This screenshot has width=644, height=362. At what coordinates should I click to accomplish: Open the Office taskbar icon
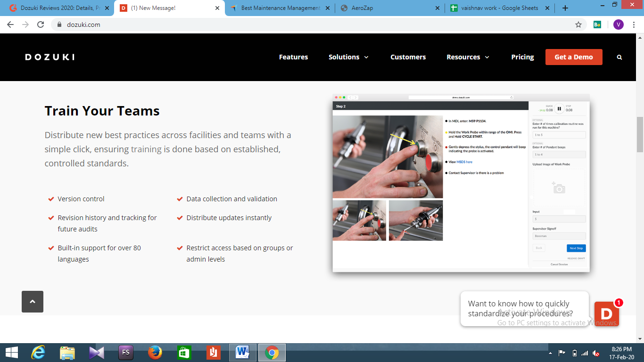pos(213,353)
